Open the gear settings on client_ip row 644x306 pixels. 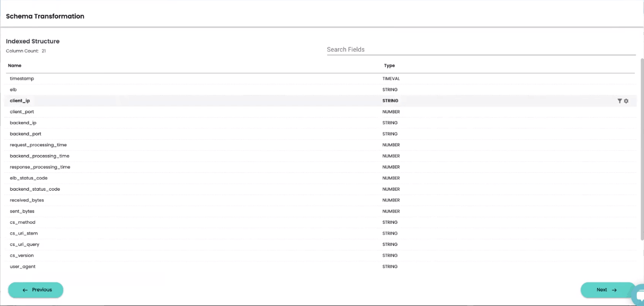(x=626, y=101)
